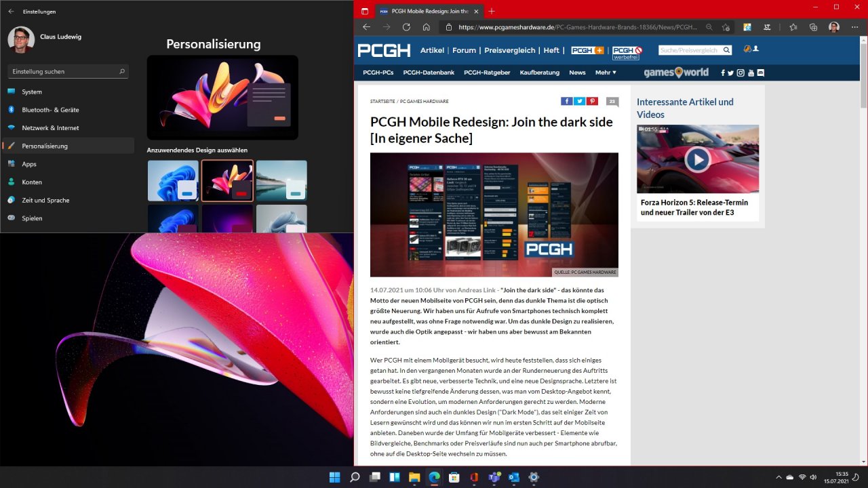Open Apps in settings sidebar
868x488 pixels.
[x=68, y=164]
